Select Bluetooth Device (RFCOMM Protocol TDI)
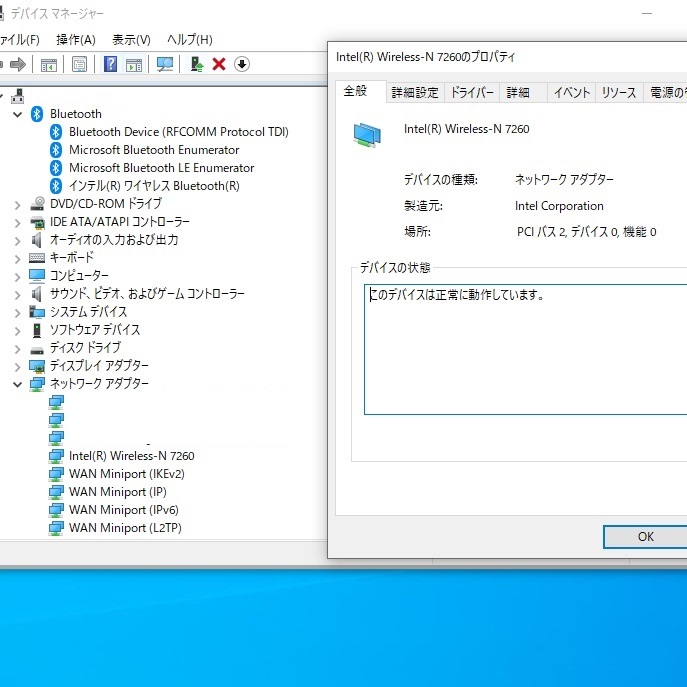Image resolution: width=687 pixels, height=687 pixels. [178, 132]
